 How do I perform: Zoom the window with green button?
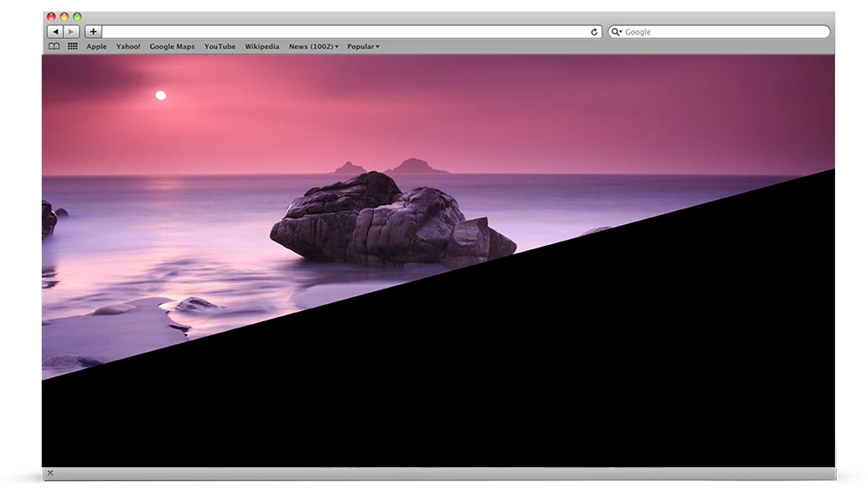click(77, 17)
